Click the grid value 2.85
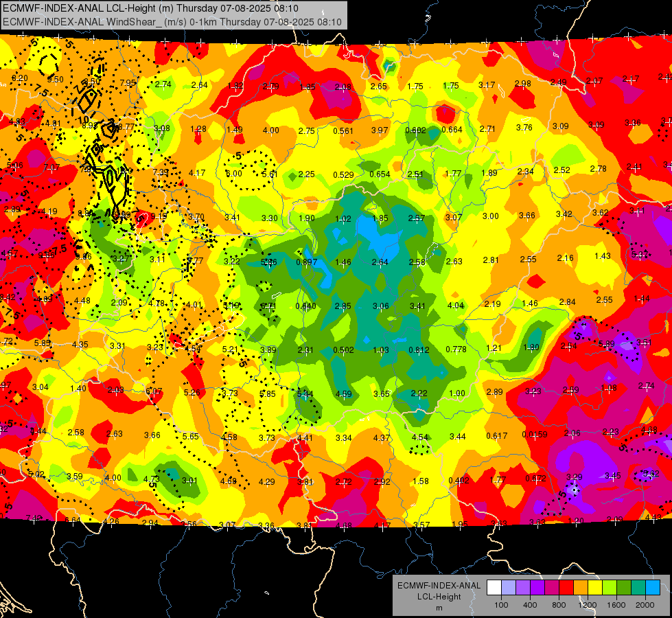The image size is (672, 618). pyautogui.click(x=343, y=306)
